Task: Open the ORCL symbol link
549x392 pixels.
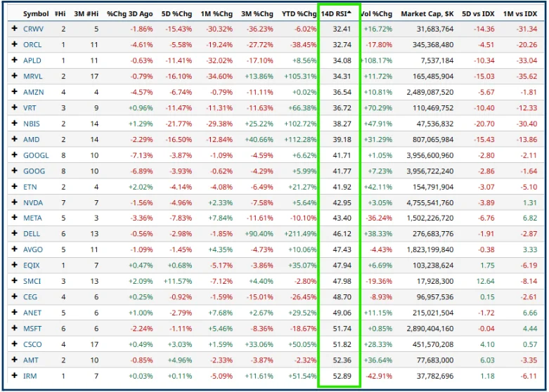Action: click(32, 45)
